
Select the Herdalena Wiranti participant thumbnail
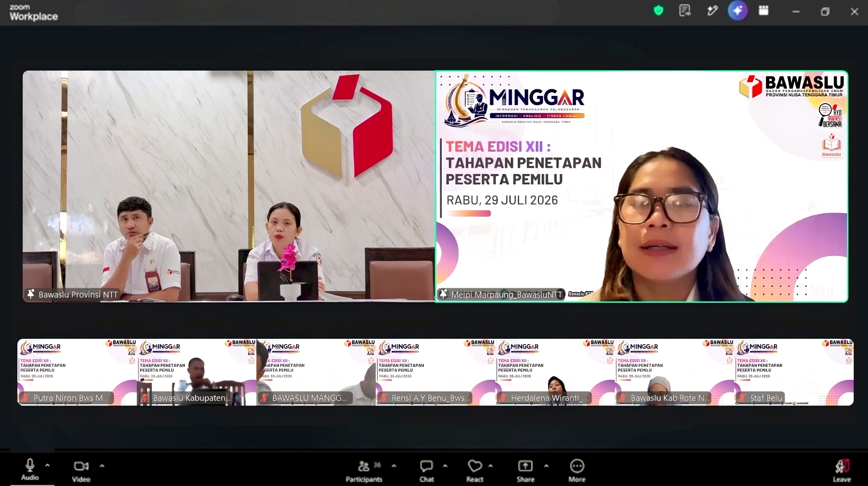point(555,372)
